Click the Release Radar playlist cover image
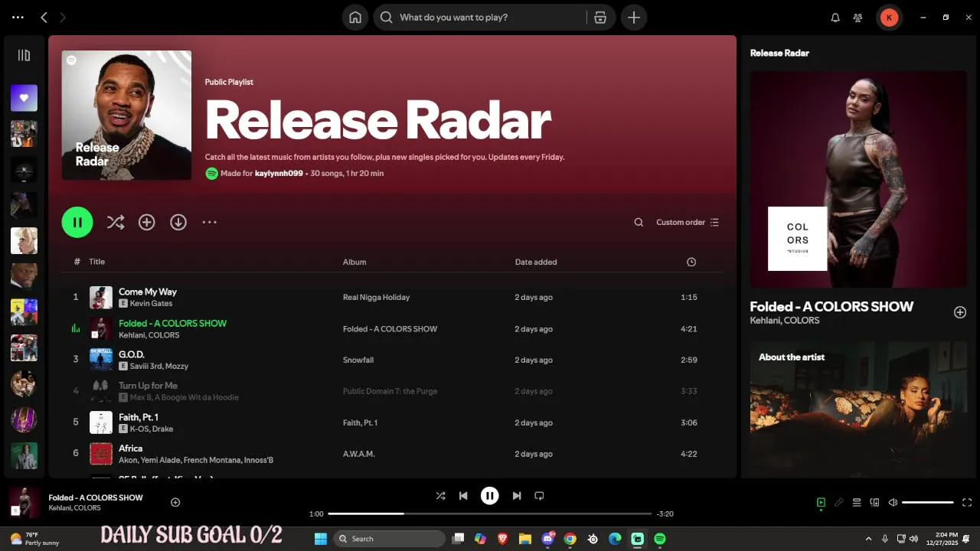The image size is (980, 551). (126, 116)
